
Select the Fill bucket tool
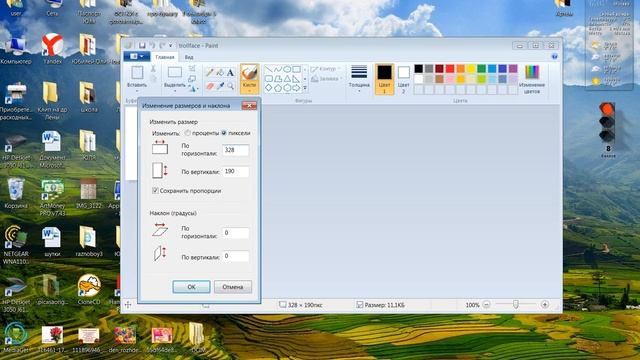coord(220,73)
